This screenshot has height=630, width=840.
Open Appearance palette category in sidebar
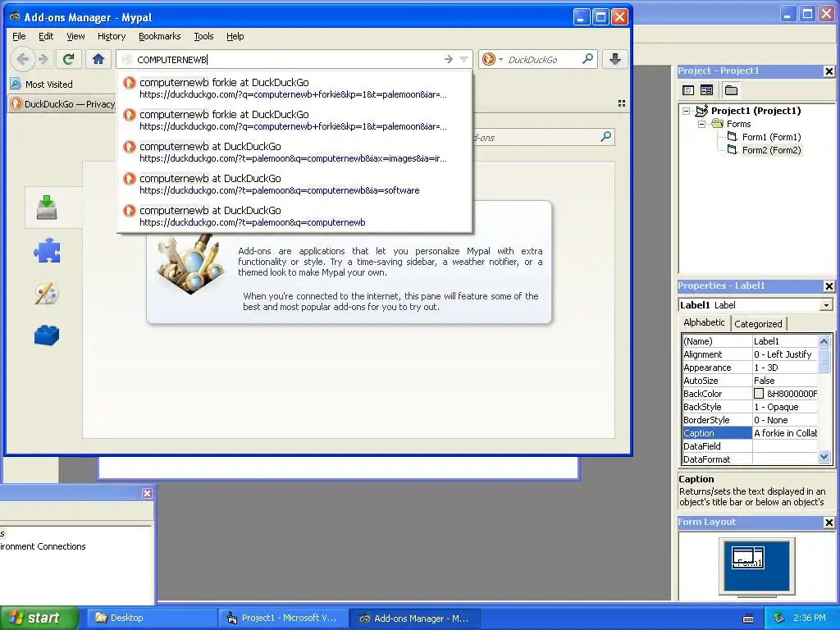tap(47, 293)
